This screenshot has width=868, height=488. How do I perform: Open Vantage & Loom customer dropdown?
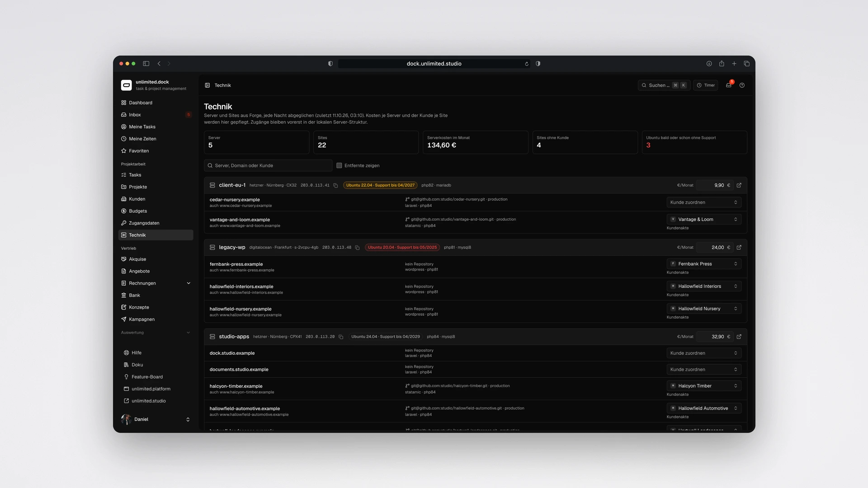click(704, 219)
